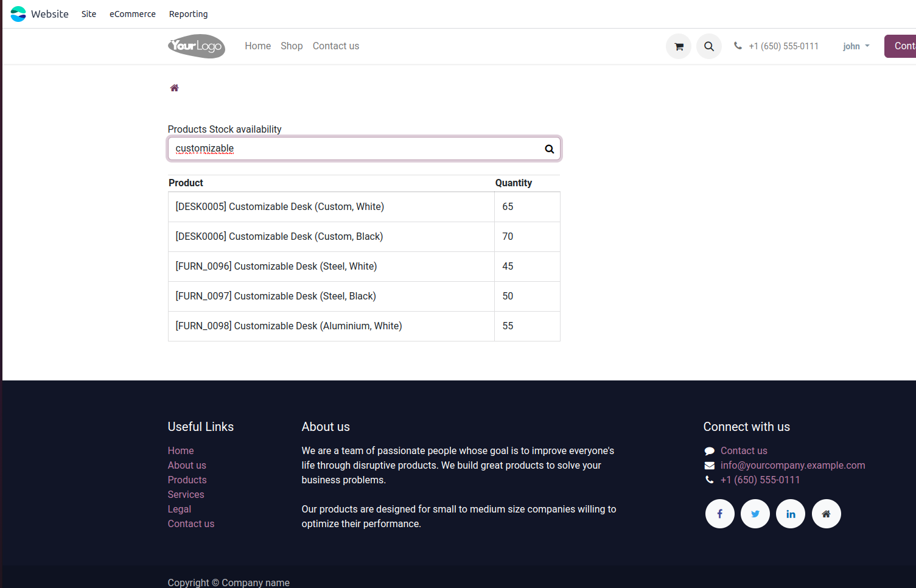
Task: Click the Useful Links footer heading
Action: [201, 427]
